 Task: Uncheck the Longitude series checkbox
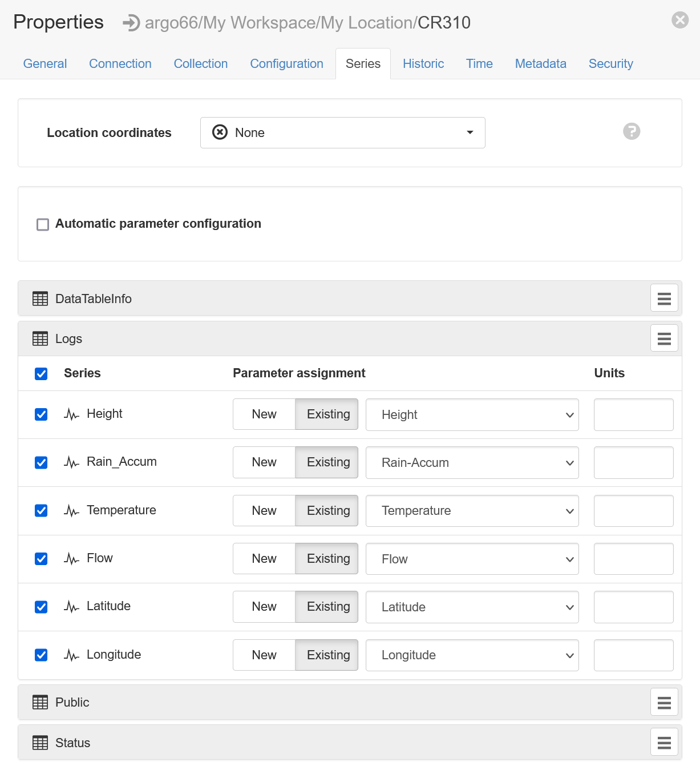(x=41, y=655)
